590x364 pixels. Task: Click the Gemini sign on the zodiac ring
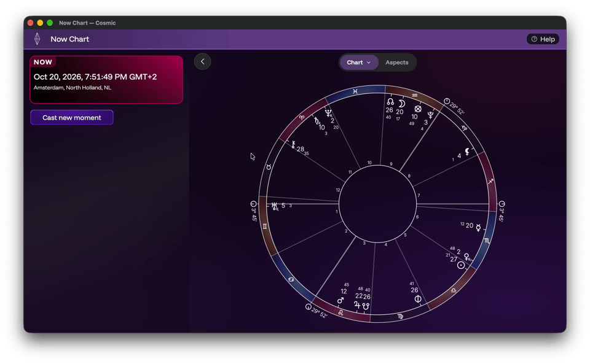point(265,226)
